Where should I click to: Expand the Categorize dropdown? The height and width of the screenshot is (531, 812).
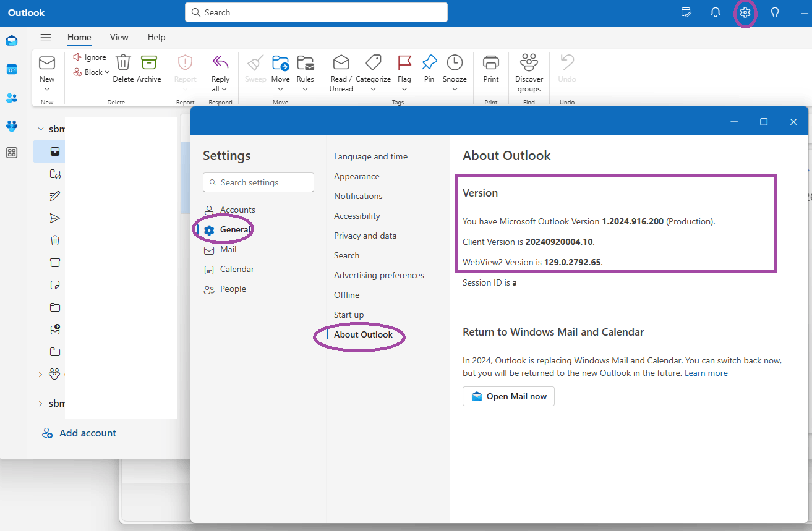(x=373, y=90)
